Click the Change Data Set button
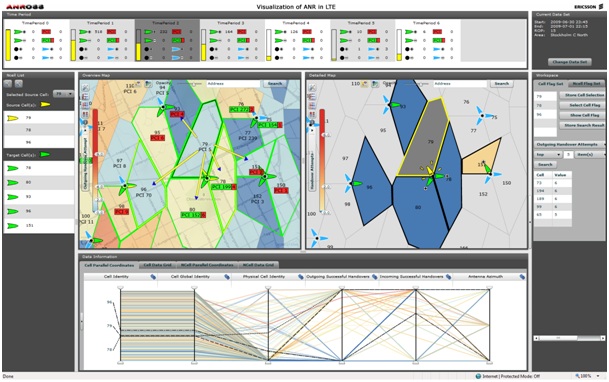 click(570, 62)
